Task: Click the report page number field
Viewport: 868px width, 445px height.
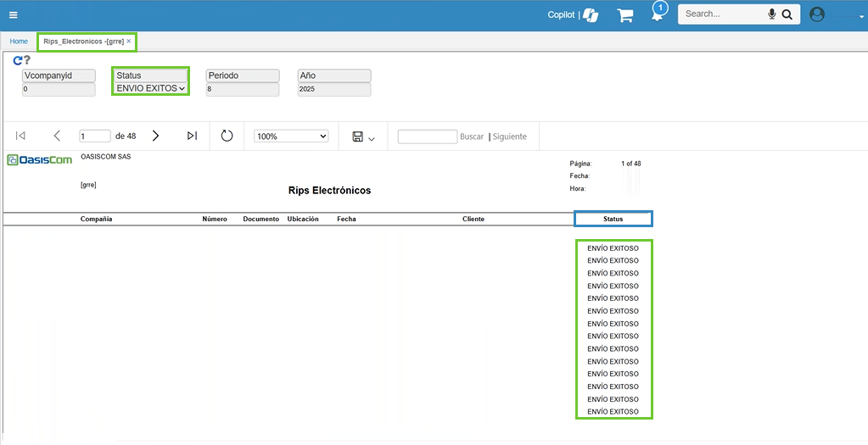Action: (x=94, y=136)
